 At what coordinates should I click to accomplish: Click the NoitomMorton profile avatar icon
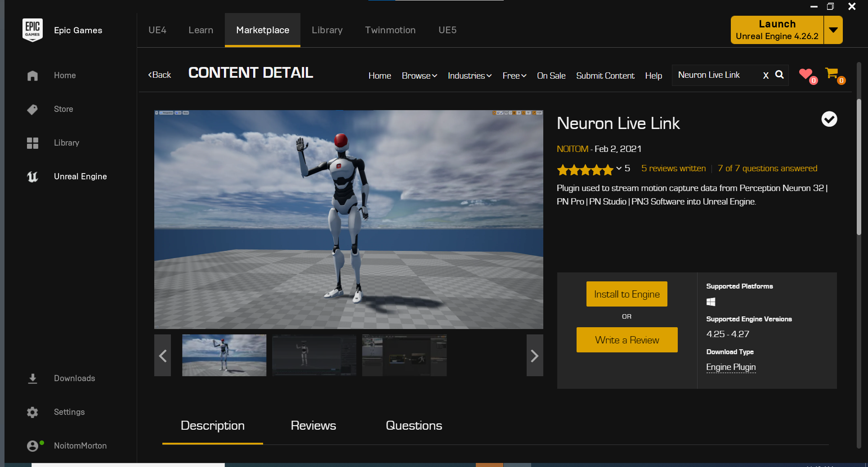point(32,446)
